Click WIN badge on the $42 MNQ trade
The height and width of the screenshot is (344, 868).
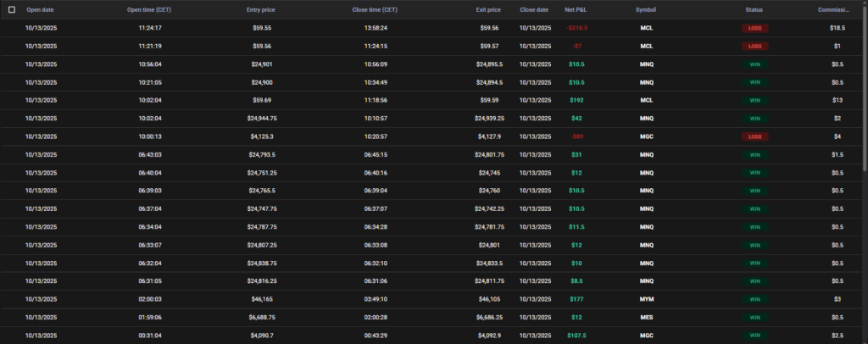754,119
